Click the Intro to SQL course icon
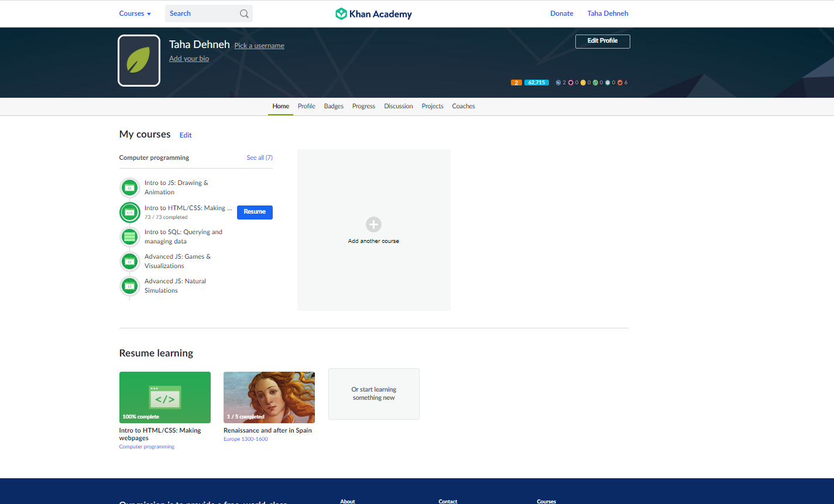834x504 pixels. 130,236
